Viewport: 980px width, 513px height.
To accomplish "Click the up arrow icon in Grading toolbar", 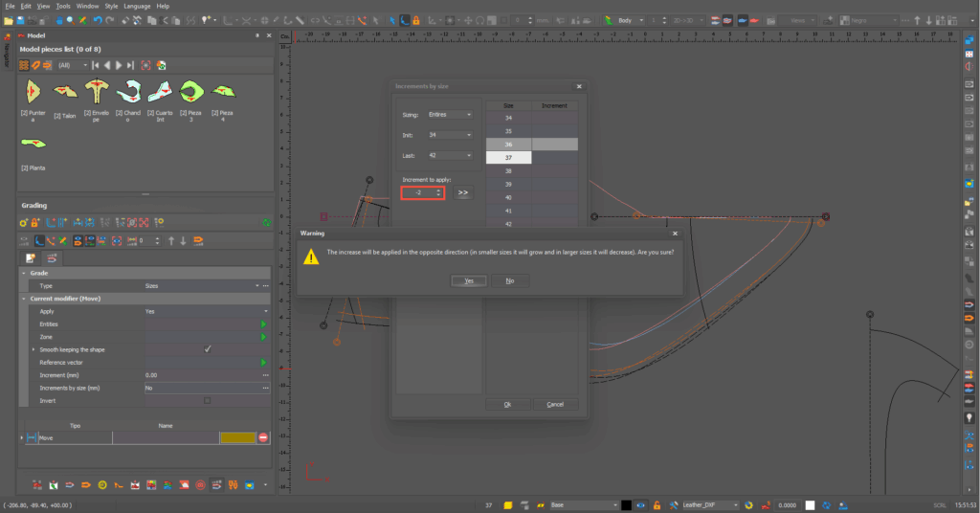I will [170, 240].
